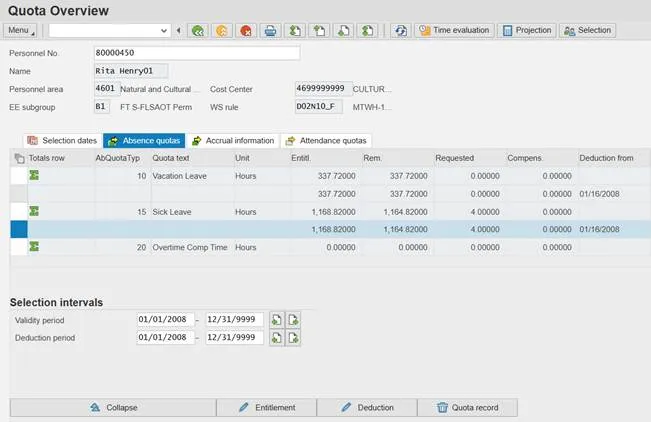Collapse the quota list with Collapse button
Screen dimensions: 651x422
click(114, 407)
